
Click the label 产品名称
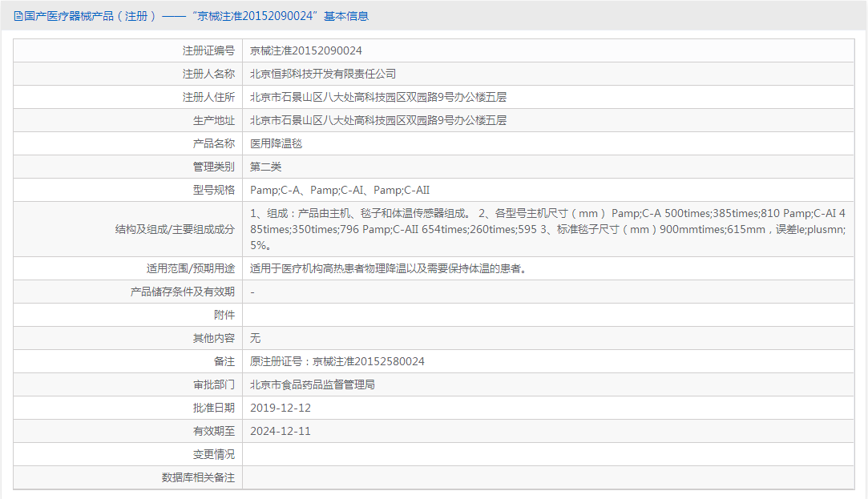[x=214, y=144]
